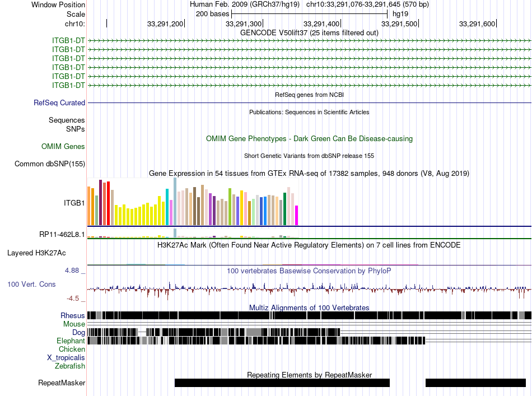Click the RefSeq Curated track label
This screenshot has height=396, width=532.
coord(59,103)
